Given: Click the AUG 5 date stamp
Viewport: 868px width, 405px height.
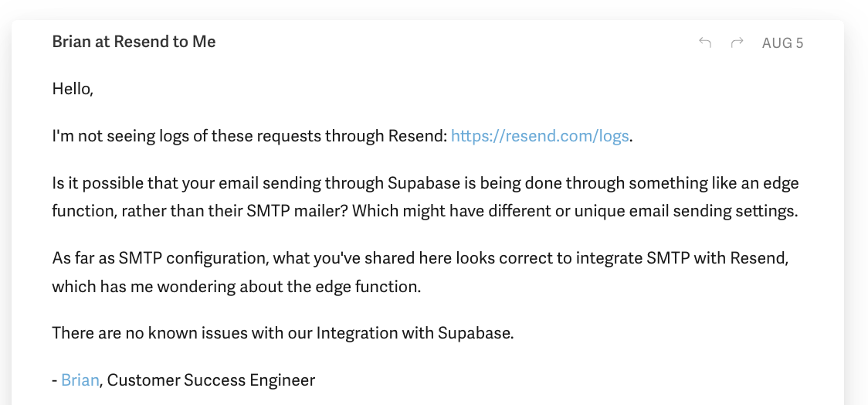Looking at the screenshot, I should (x=782, y=43).
